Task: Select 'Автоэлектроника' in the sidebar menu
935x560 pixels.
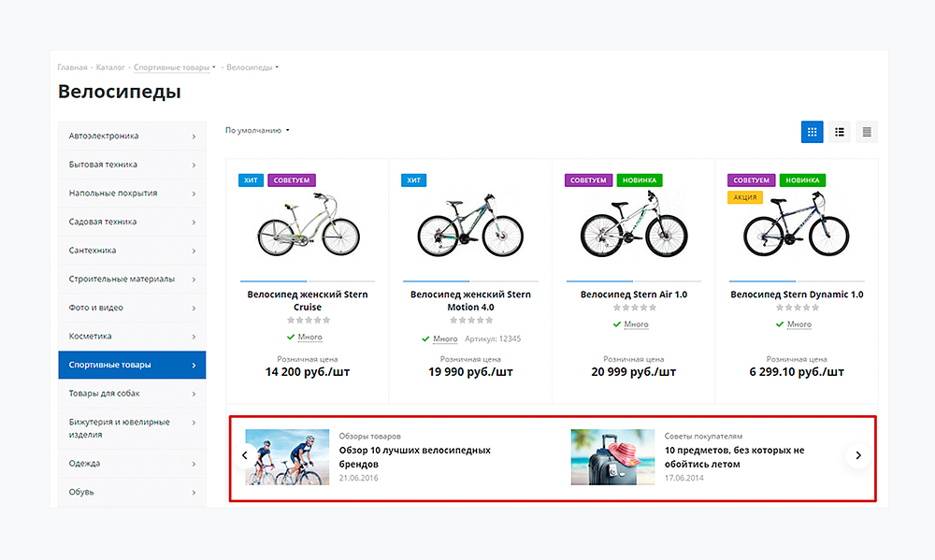Action: coord(132,136)
